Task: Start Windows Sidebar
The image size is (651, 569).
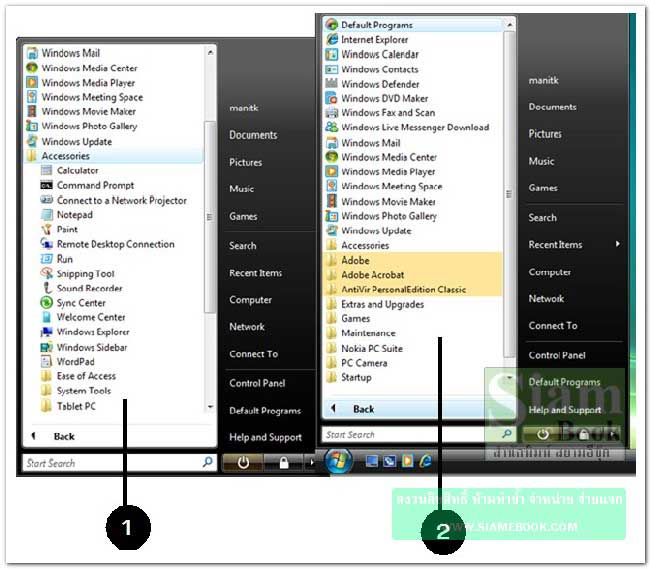Action: pyautogui.click(x=84, y=347)
